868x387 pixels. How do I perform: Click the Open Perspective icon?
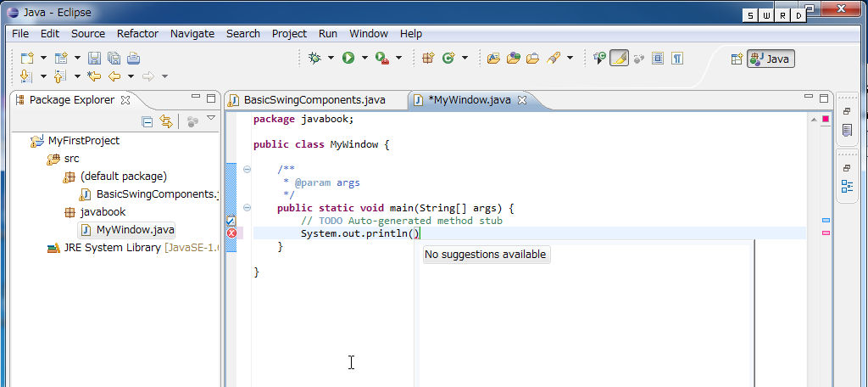736,59
